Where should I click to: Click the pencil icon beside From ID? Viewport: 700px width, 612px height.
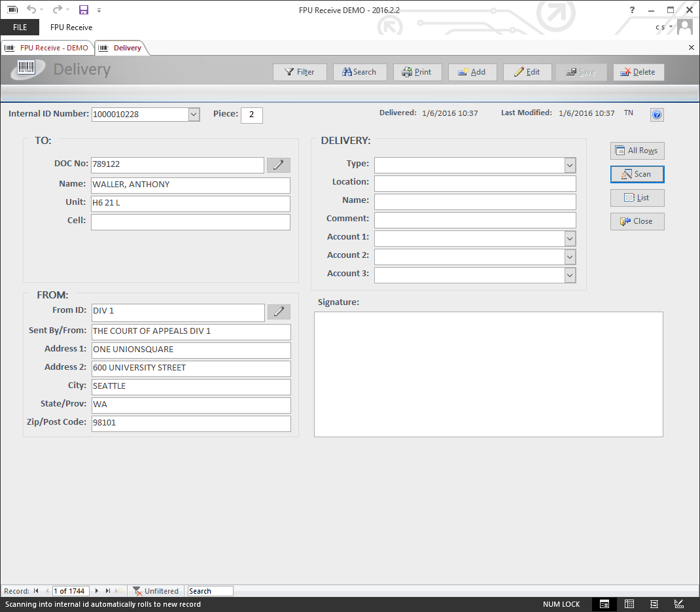click(x=278, y=312)
